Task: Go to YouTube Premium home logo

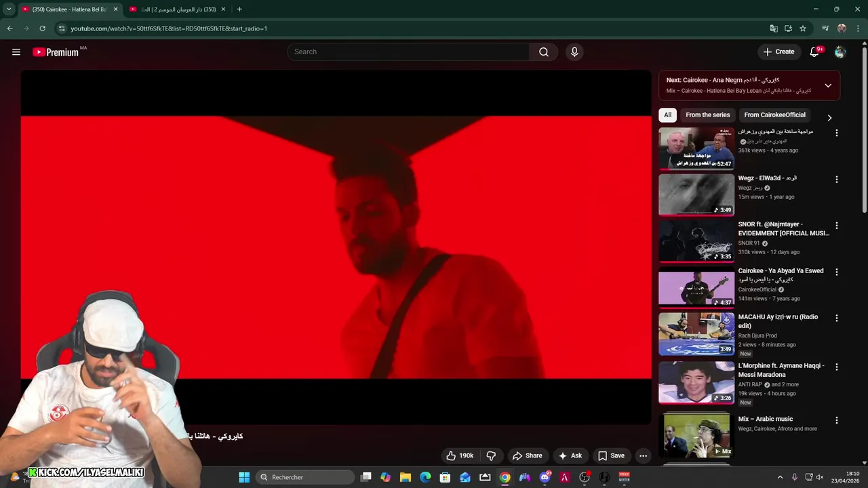Action: tap(56, 52)
